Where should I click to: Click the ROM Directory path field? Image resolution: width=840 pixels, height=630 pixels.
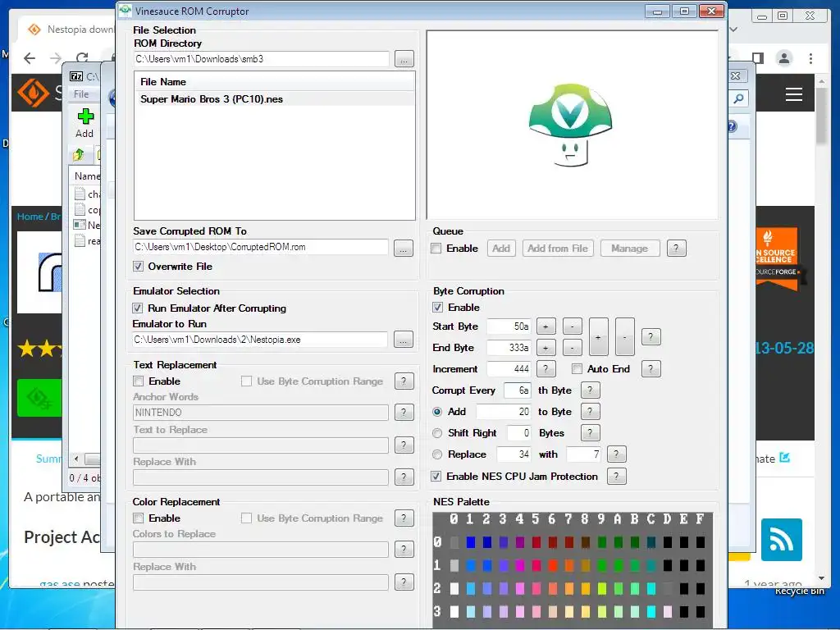[x=262, y=59]
